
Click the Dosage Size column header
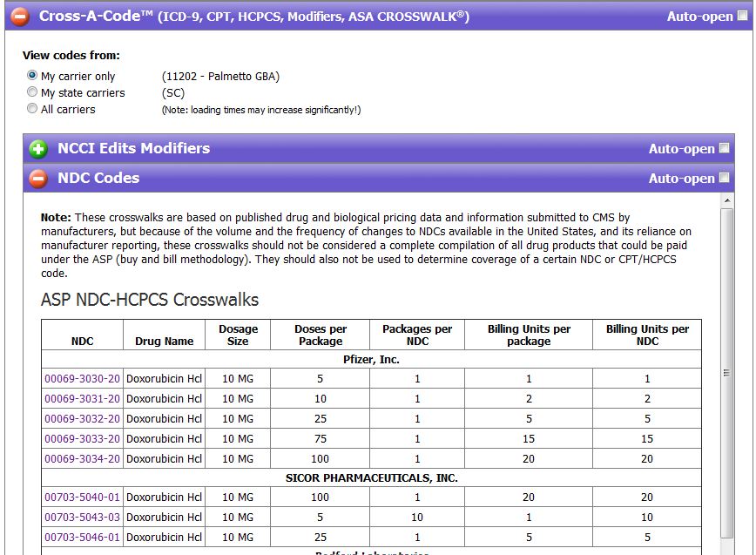(x=238, y=335)
